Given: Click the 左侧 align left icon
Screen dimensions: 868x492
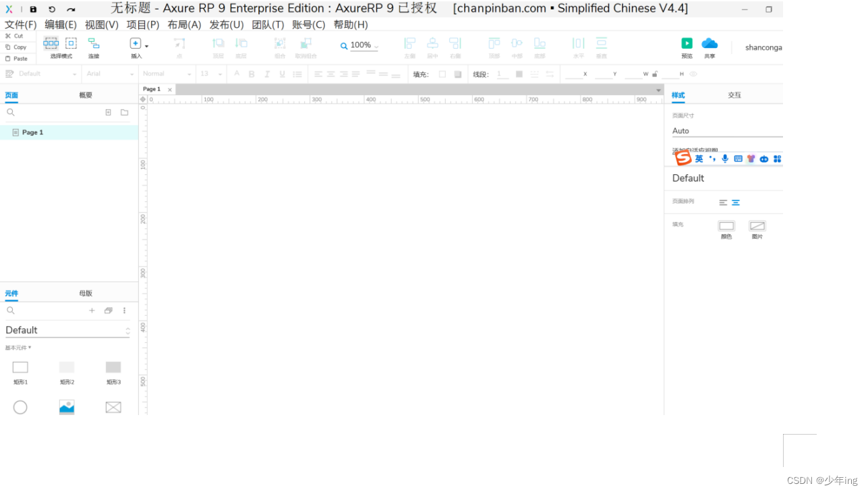Looking at the screenshot, I should (409, 43).
